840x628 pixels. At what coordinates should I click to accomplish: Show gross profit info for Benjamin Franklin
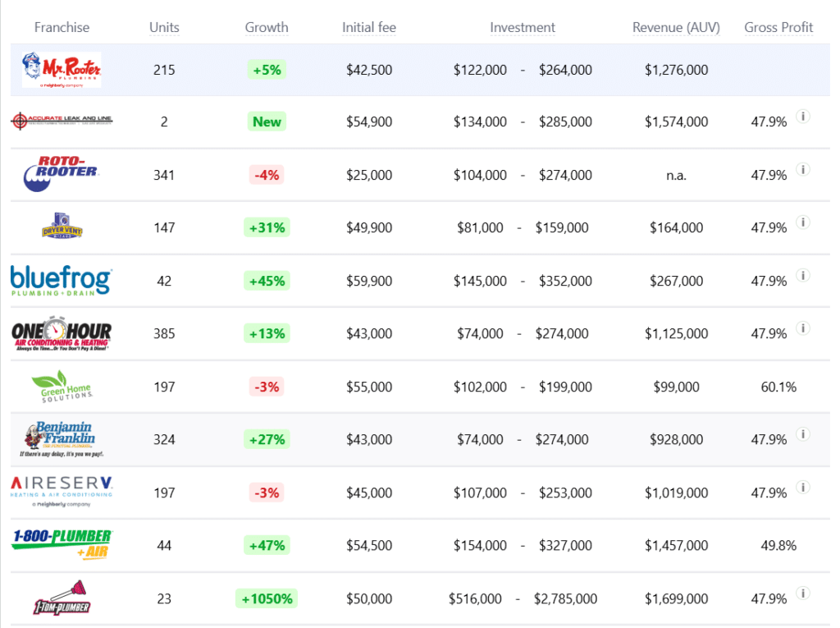[x=802, y=434]
